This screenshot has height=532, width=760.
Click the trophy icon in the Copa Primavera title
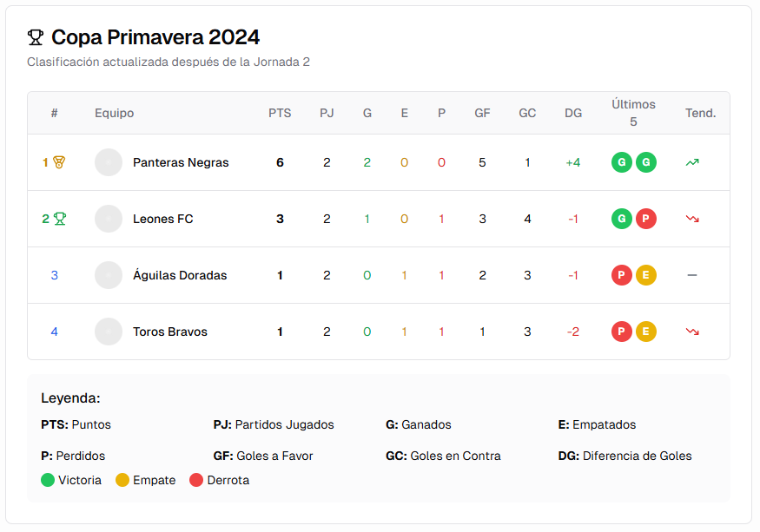[x=33, y=36]
